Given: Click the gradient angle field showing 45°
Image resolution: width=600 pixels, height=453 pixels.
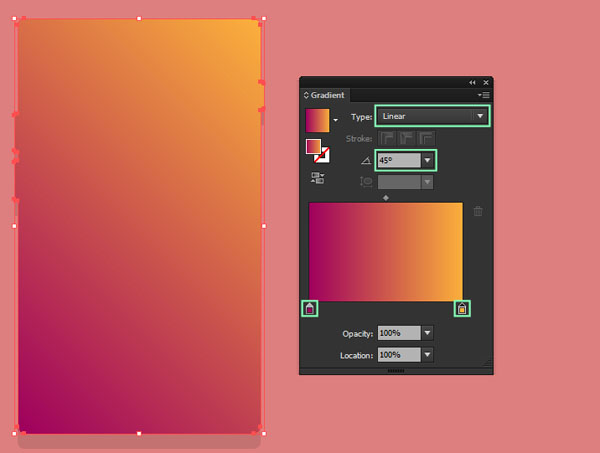Looking at the screenshot, I should pyautogui.click(x=399, y=160).
